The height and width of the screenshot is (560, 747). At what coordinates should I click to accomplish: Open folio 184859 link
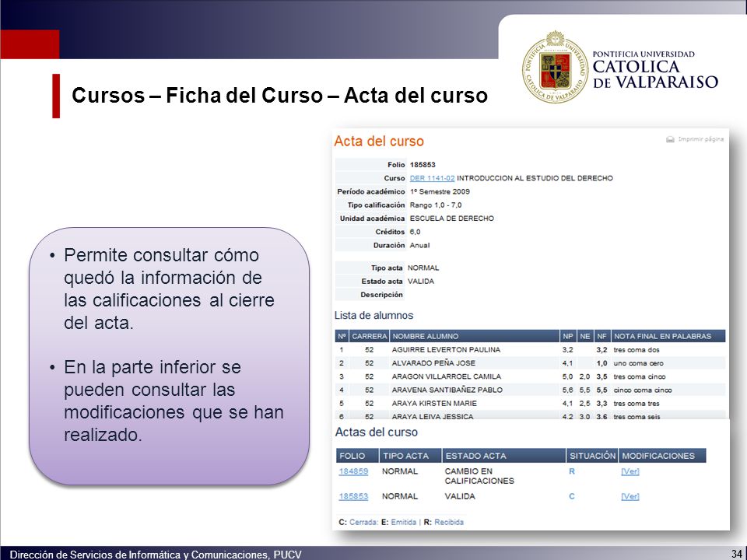353,471
